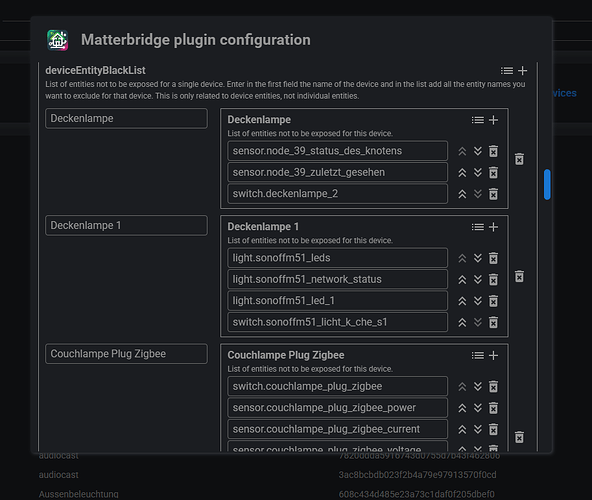Delete switch.deckenlampe_2 entry
Image resolution: width=592 pixels, height=500 pixels.
[x=493, y=194]
